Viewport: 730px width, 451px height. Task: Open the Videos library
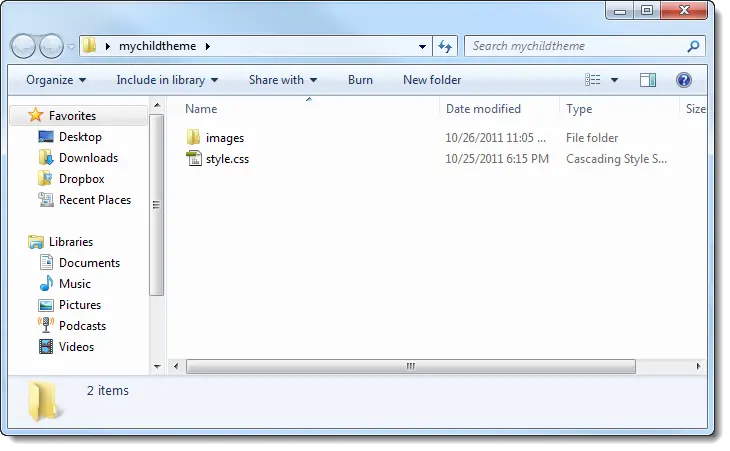tap(76, 347)
